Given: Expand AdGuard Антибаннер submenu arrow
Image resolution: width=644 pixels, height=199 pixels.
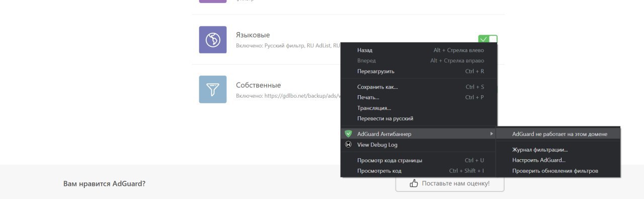Looking at the screenshot, I should point(491,134).
